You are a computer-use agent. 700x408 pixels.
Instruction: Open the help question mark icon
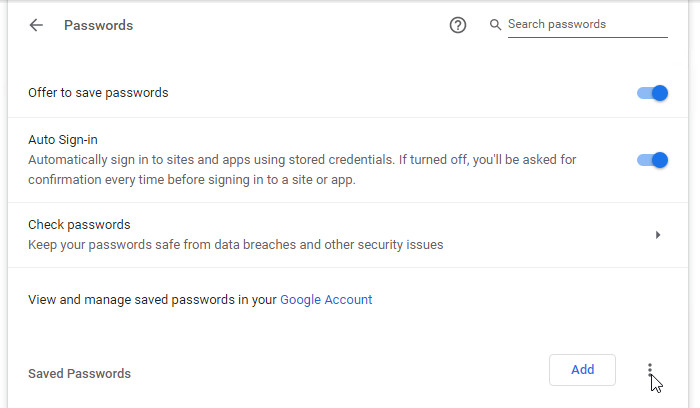click(458, 25)
